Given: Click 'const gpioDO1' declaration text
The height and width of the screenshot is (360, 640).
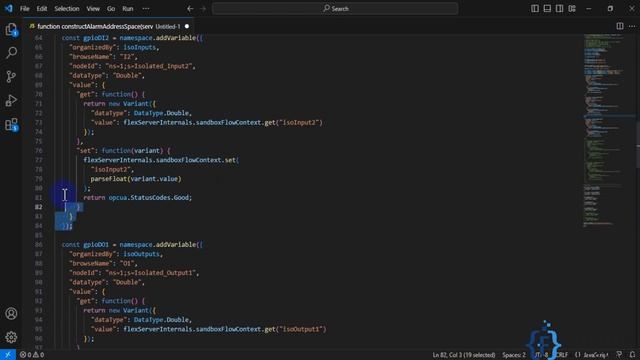Looking at the screenshot, I should click(85, 244).
